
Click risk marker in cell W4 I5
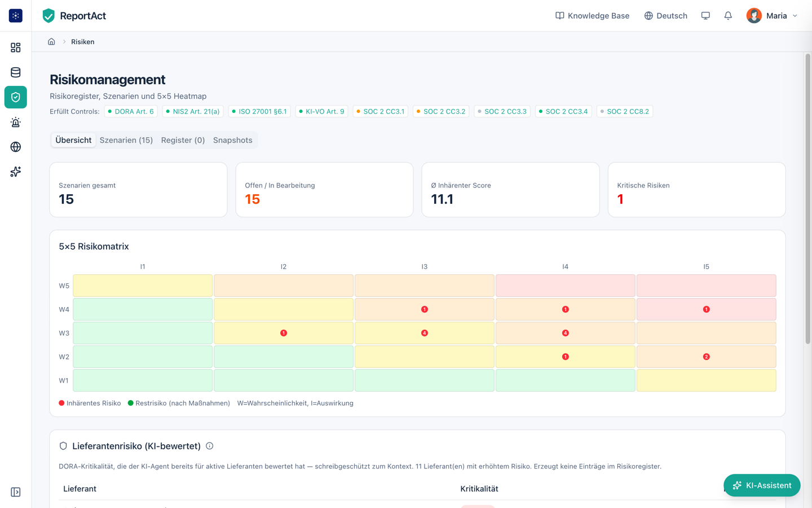point(707,309)
